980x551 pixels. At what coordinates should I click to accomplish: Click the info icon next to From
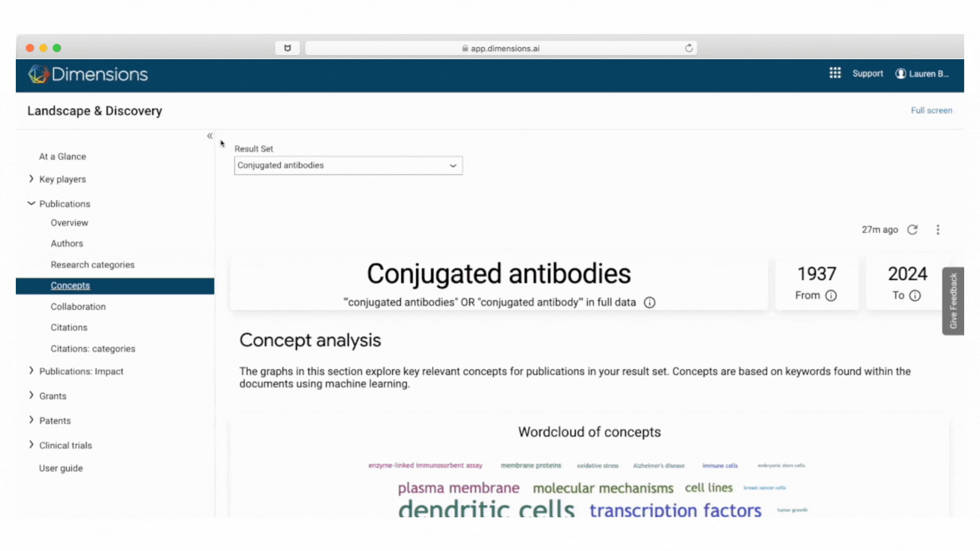831,295
